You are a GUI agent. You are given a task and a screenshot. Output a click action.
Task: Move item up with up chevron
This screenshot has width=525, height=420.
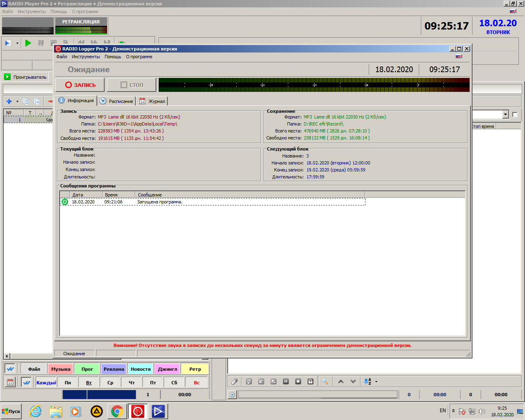coord(341,381)
